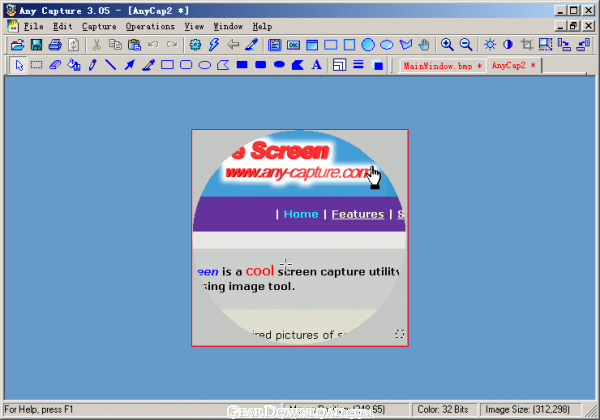Print the current image

pyautogui.click(x=55, y=45)
